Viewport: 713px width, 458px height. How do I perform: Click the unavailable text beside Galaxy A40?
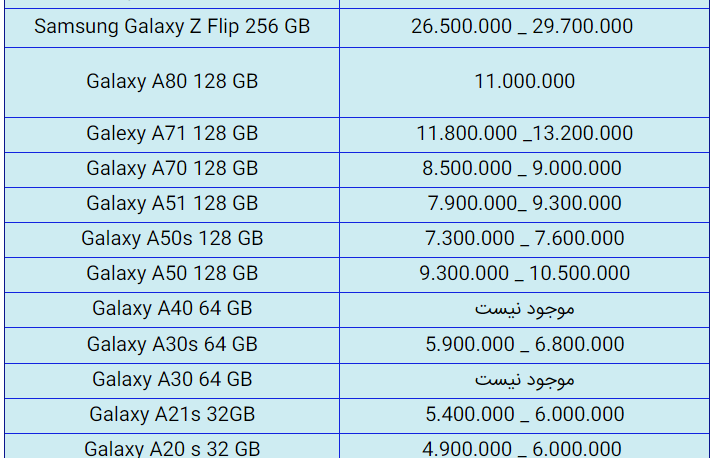[x=524, y=309]
